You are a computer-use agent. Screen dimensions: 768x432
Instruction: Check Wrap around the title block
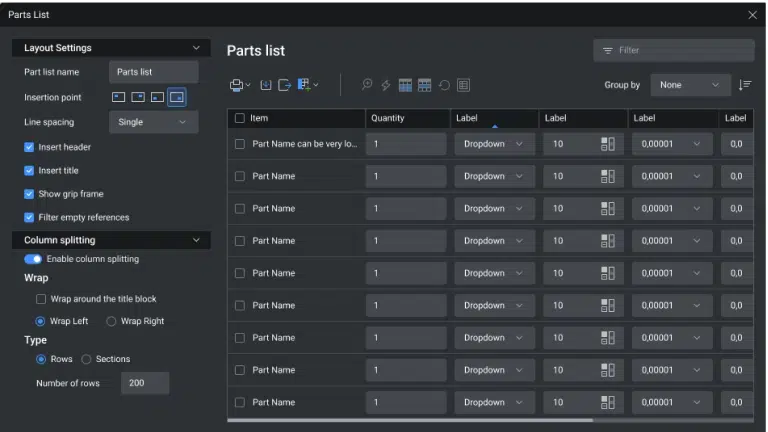(x=41, y=299)
